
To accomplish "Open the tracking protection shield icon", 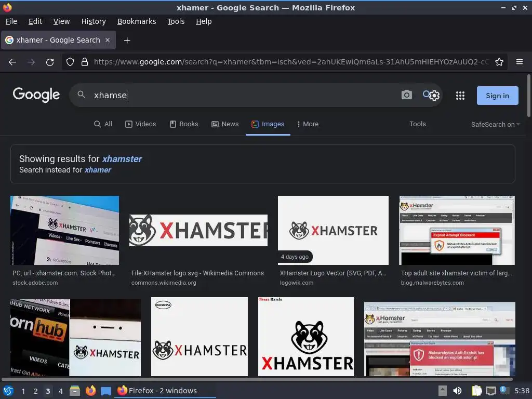I will point(70,62).
